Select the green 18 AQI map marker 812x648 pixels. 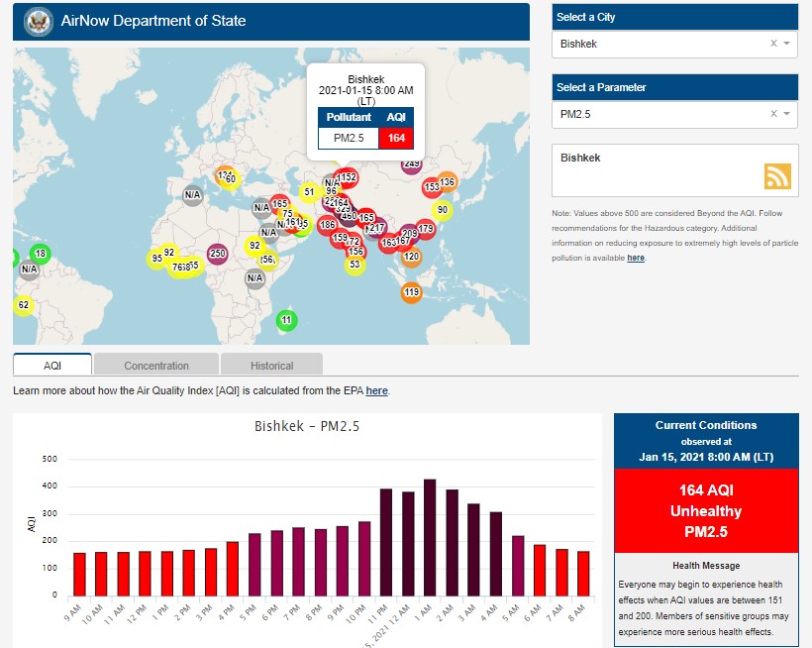[x=41, y=254]
